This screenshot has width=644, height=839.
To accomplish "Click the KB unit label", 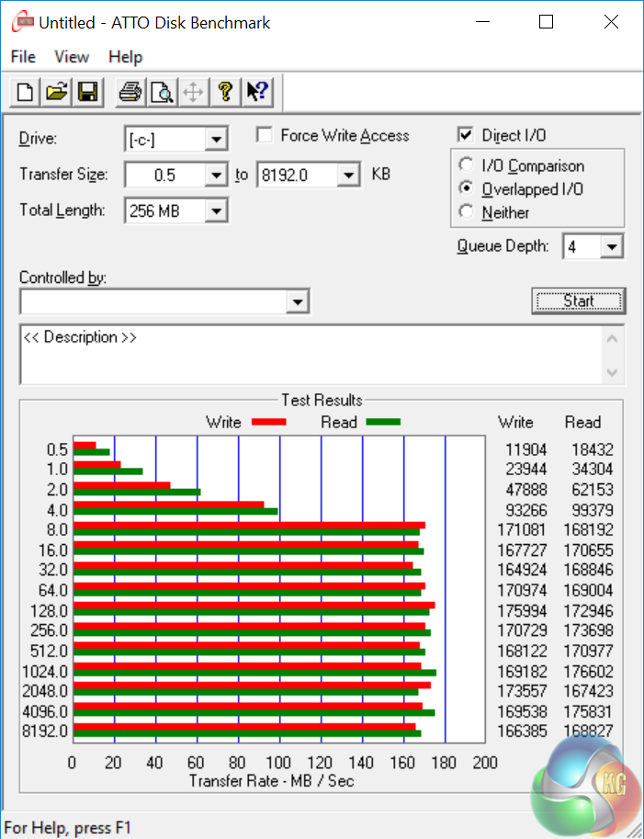I will tap(381, 174).
